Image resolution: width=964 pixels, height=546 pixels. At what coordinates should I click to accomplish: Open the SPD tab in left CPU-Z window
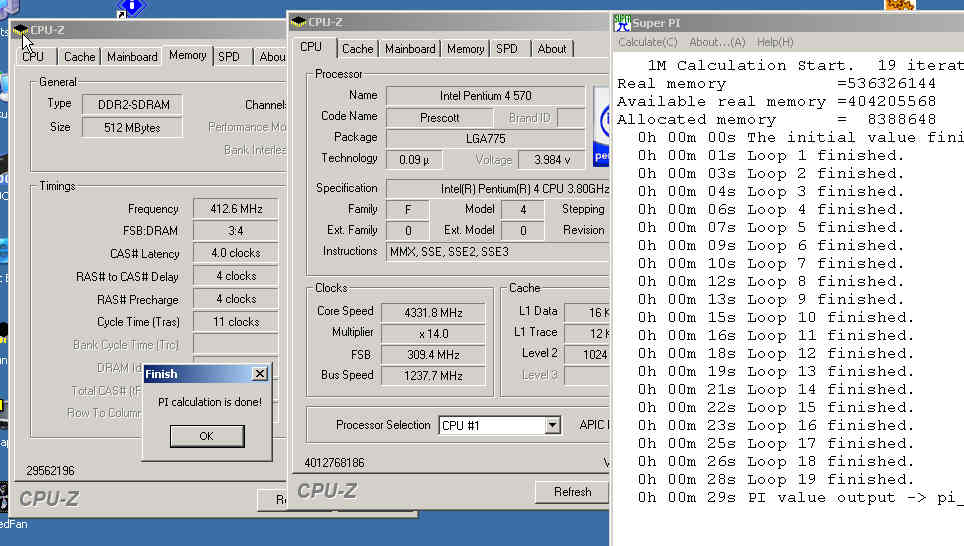point(229,57)
